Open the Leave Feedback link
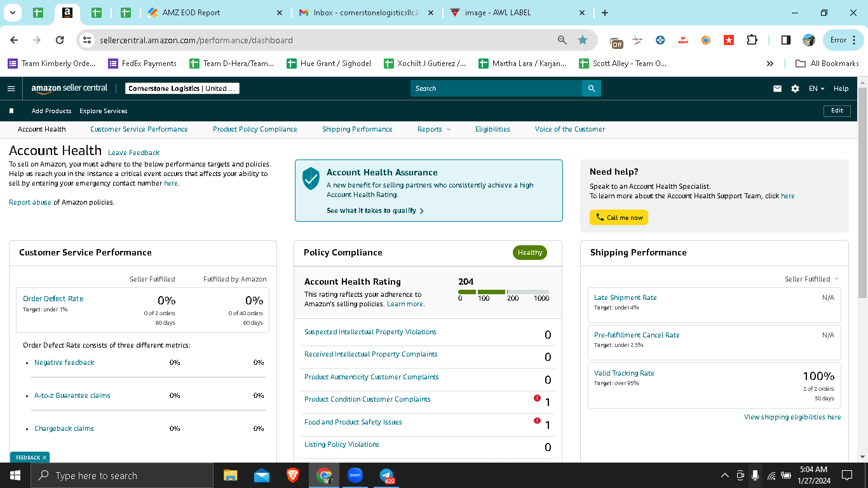The height and width of the screenshot is (488, 868). click(x=133, y=152)
